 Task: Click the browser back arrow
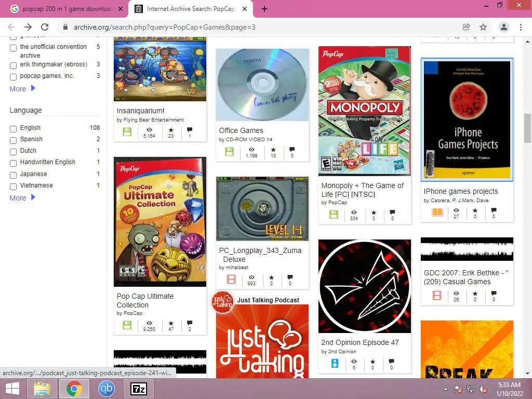(x=11, y=27)
